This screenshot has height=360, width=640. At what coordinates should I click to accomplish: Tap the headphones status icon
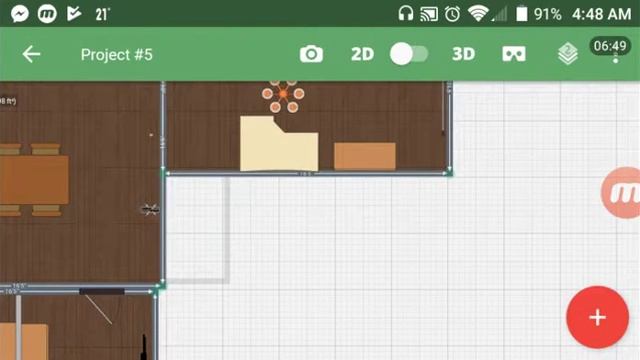[x=405, y=14]
